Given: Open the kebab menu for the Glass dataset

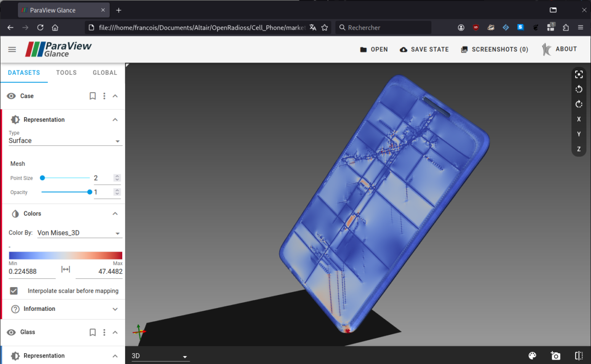Looking at the screenshot, I should pyautogui.click(x=104, y=332).
